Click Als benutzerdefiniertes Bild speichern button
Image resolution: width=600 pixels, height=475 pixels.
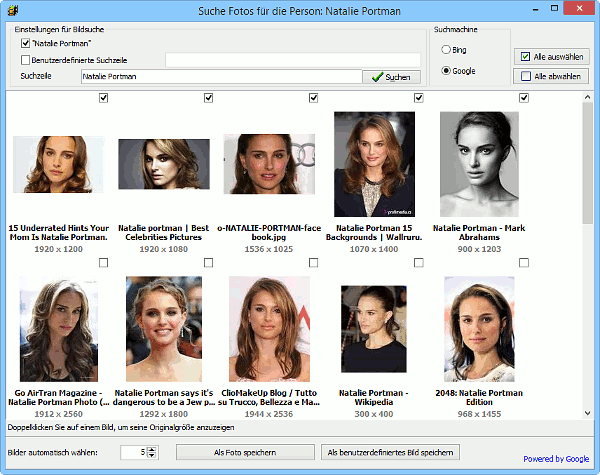click(390, 452)
